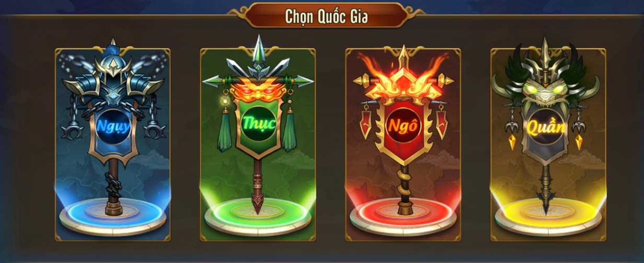Select the green Thục nation card
This screenshot has width=644, height=263.
258,145
